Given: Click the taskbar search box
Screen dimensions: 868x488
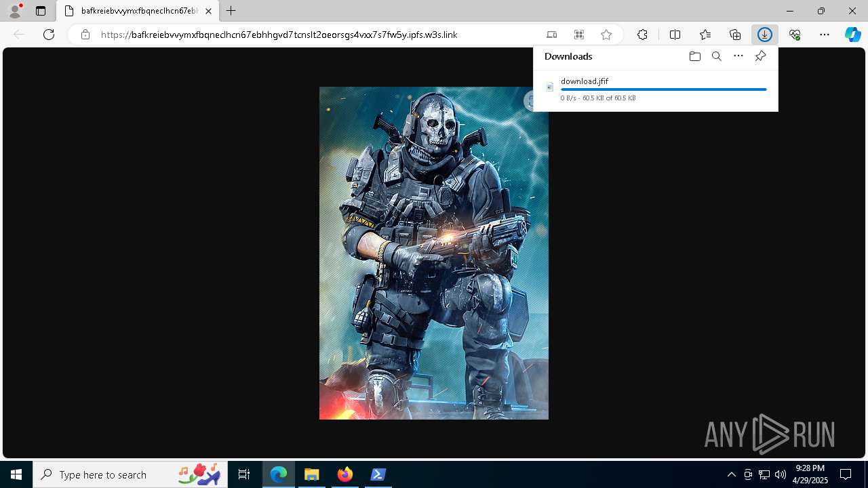Looking at the screenshot, I should click(130, 474).
